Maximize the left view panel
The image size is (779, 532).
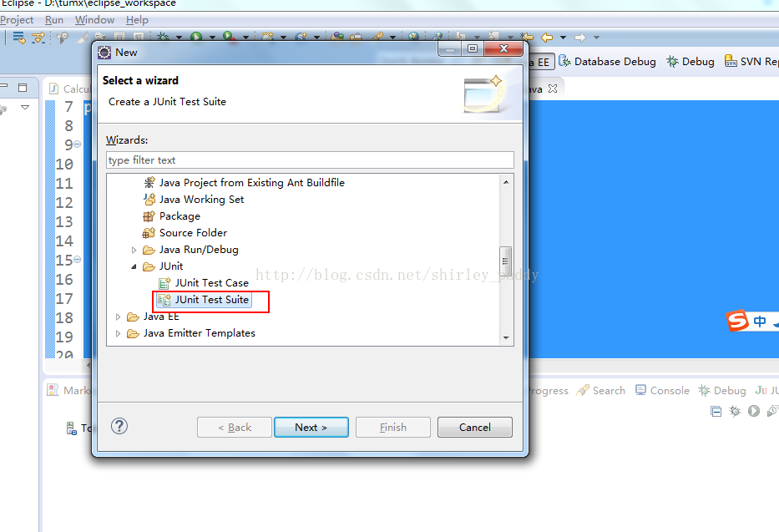23,88
